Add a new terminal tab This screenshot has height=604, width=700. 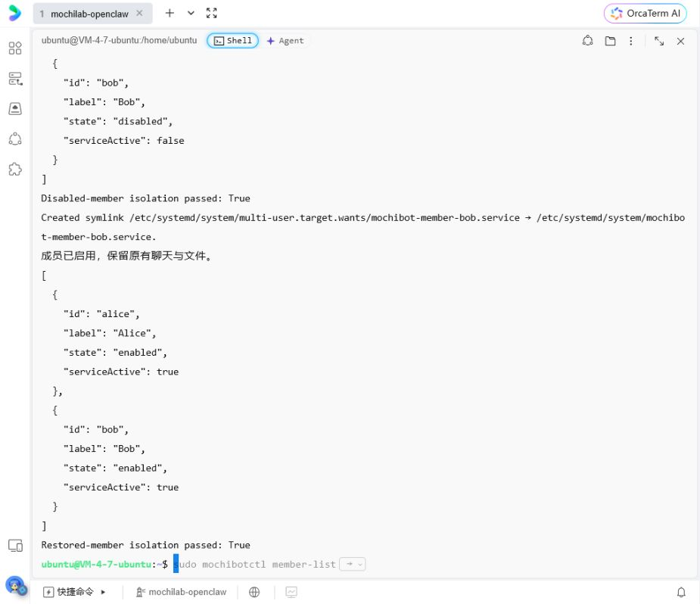click(170, 14)
